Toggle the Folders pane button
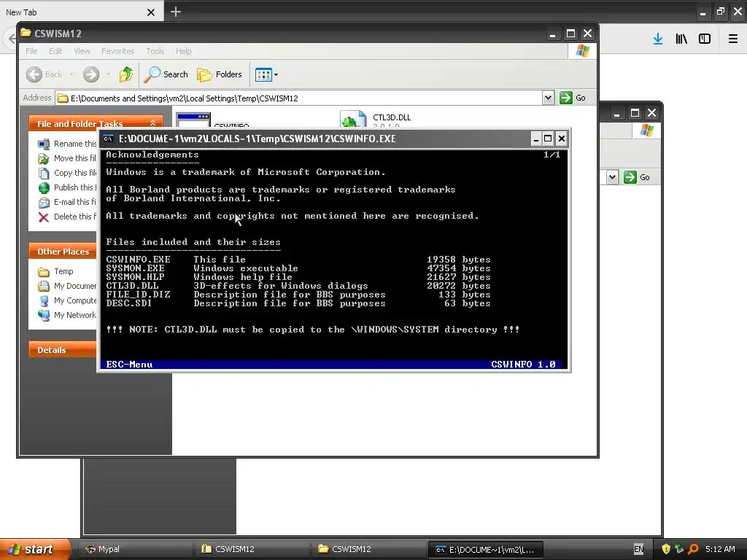 (x=220, y=74)
